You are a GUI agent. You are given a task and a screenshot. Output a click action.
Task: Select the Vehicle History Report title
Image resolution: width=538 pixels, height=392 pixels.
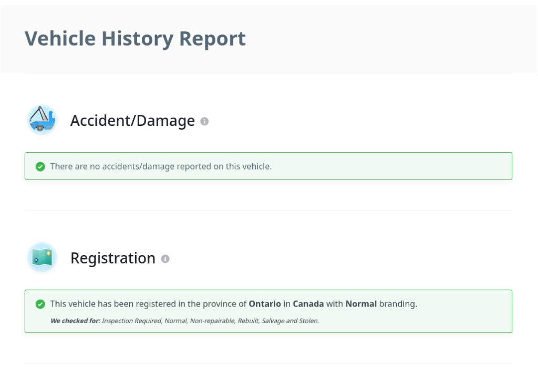tap(135, 38)
